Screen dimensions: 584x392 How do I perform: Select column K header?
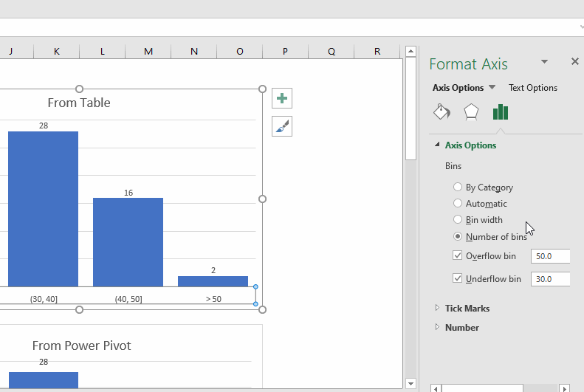click(x=57, y=52)
